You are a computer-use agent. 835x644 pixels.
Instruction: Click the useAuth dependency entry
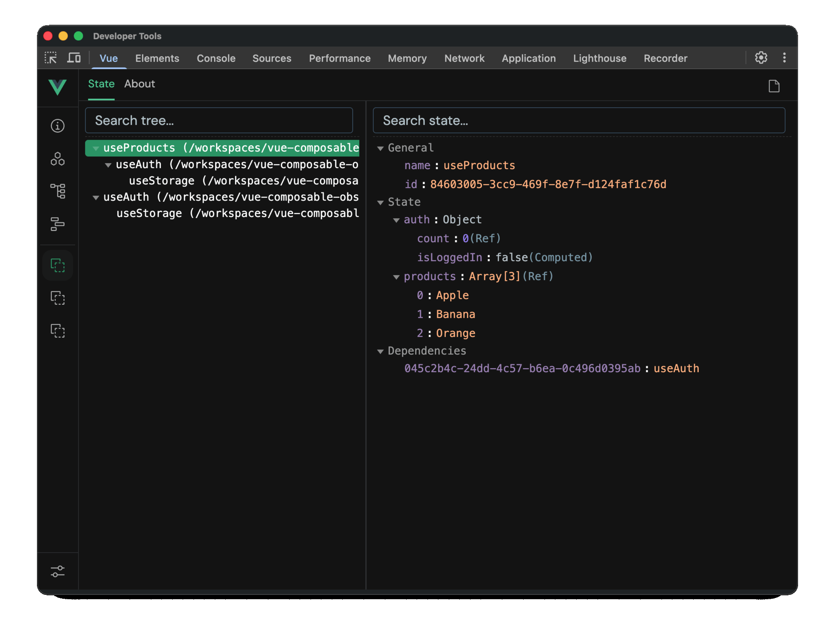coord(551,369)
